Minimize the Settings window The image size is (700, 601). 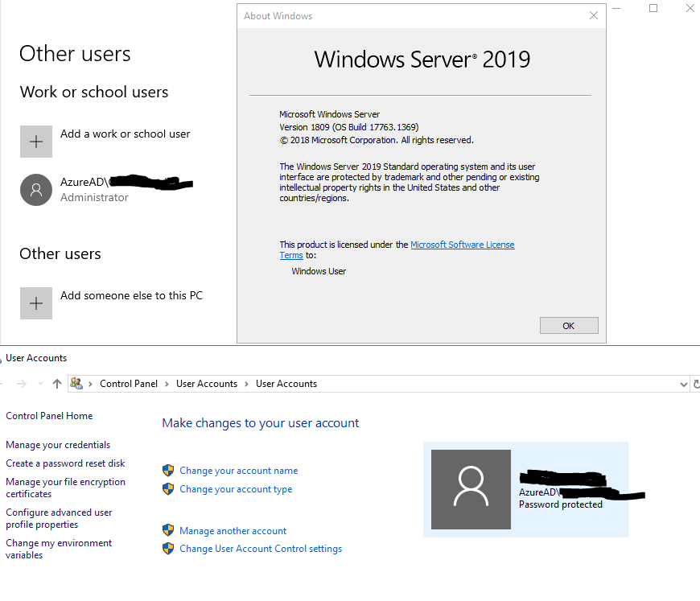[616, 8]
